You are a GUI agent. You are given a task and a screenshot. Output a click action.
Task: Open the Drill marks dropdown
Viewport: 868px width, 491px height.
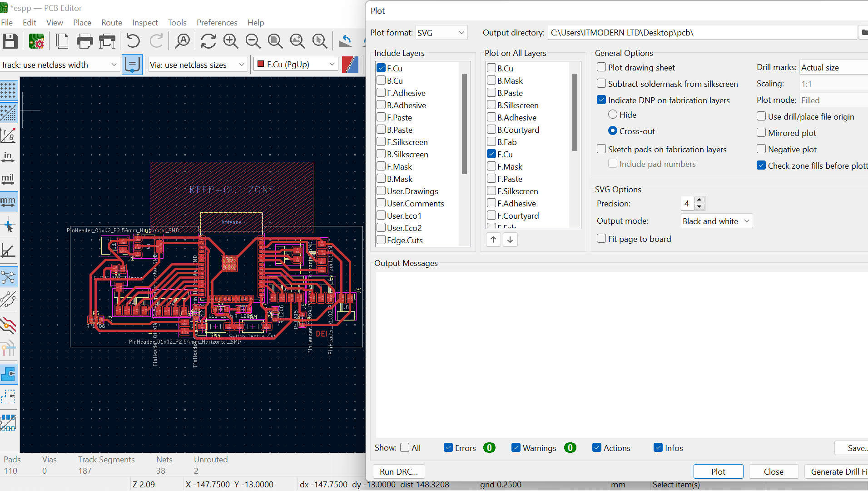(x=833, y=67)
